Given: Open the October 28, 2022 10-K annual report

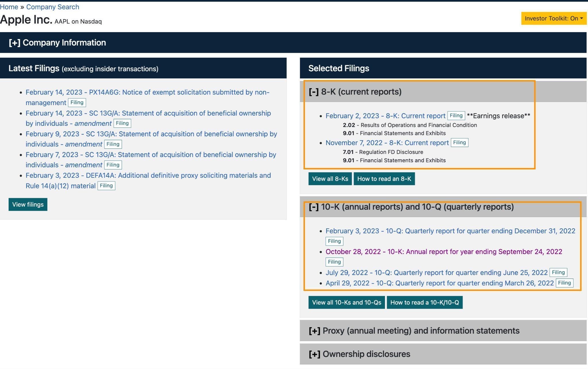Looking at the screenshot, I should tap(444, 252).
